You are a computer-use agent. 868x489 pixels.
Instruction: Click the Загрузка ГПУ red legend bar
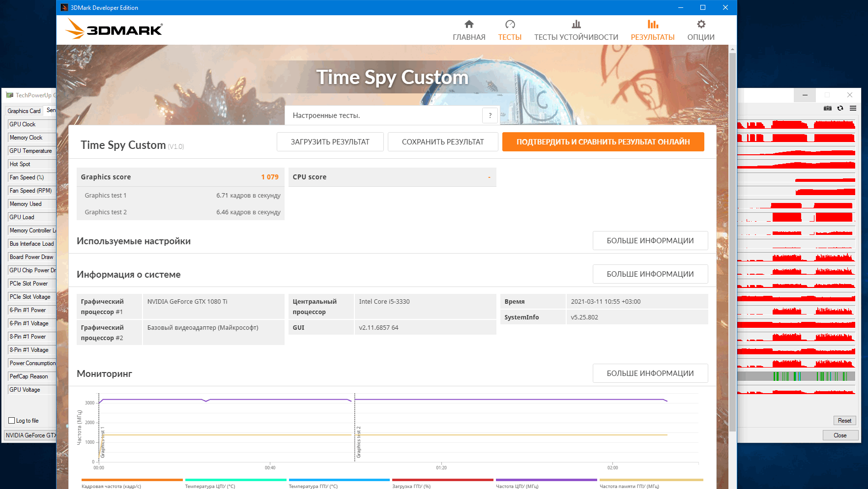442,480
